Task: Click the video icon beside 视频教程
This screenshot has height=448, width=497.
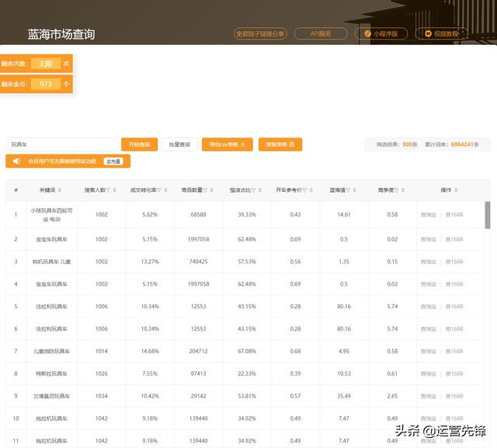Action: (x=429, y=34)
